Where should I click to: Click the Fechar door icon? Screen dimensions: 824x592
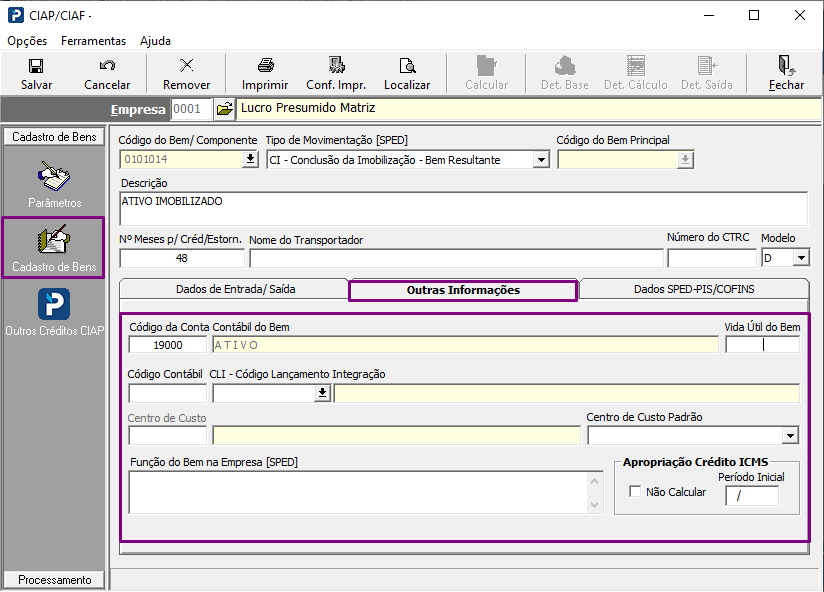coord(786,66)
